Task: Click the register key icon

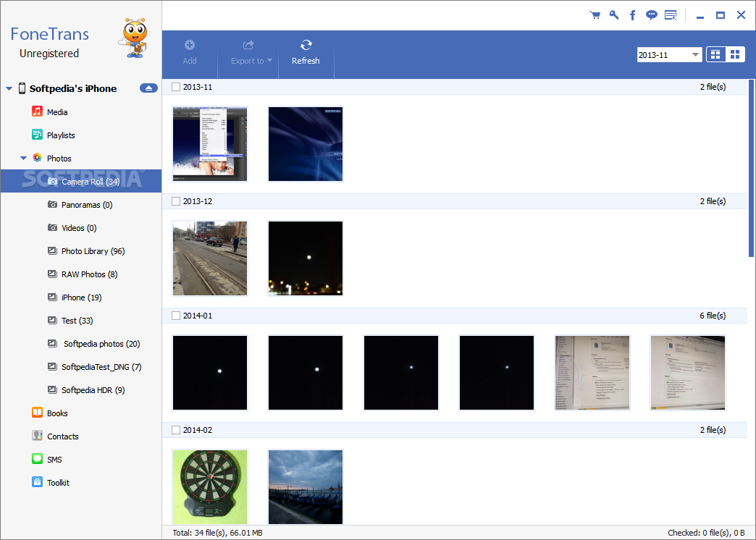Action: pos(614,15)
